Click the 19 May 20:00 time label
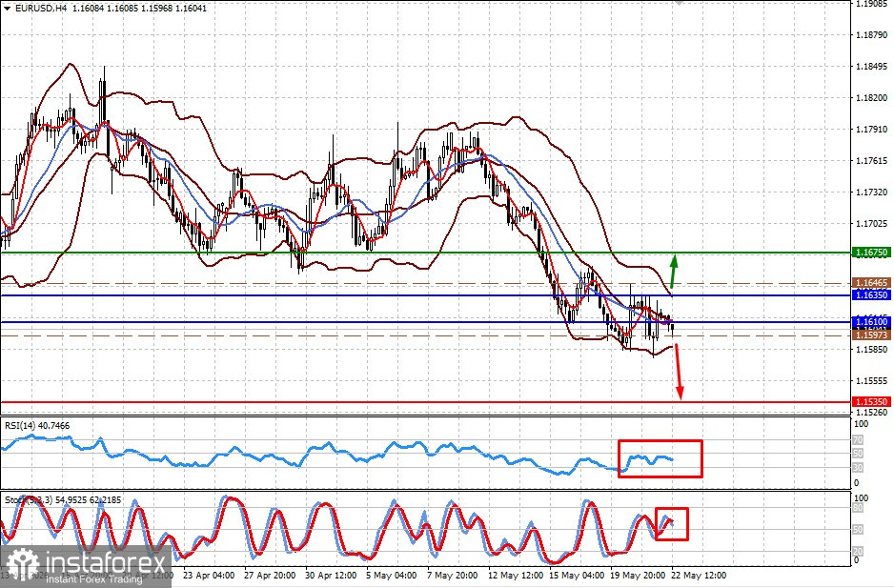 click(638, 576)
